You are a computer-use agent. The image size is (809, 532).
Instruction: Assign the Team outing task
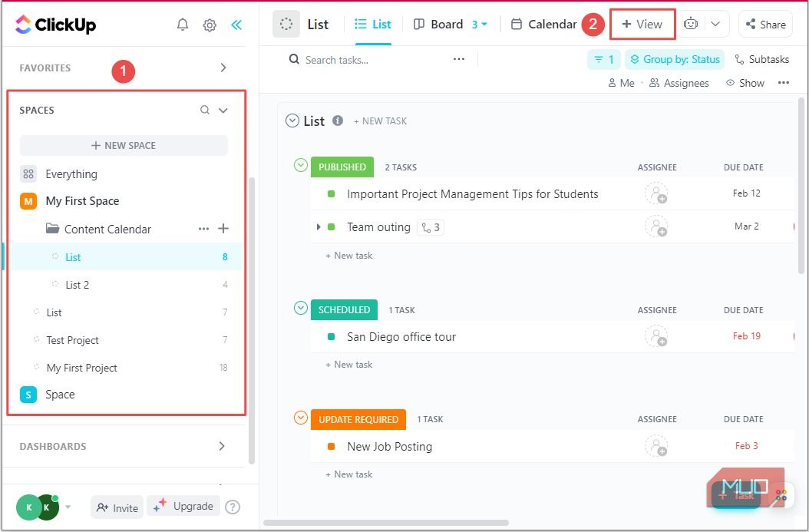tap(656, 227)
